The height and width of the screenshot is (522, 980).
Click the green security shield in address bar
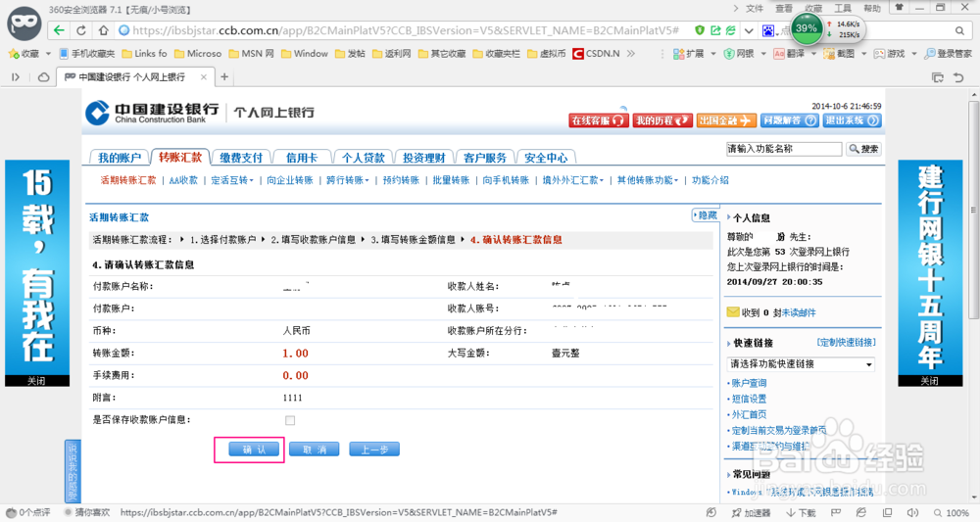[700, 30]
